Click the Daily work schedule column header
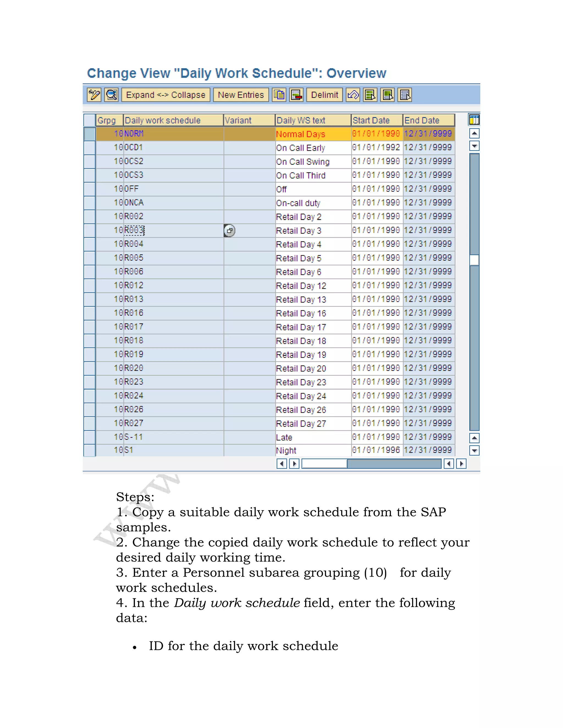The height and width of the screenshot is (728, 563). pos(173,120)
